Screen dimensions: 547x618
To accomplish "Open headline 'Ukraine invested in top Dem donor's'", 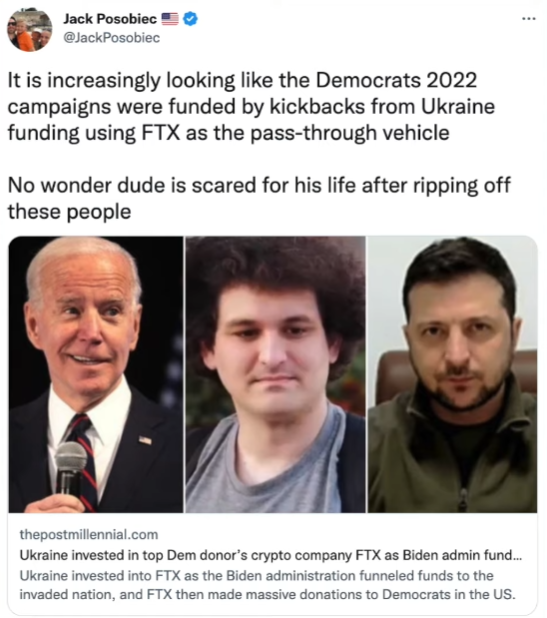I will 271,555.
